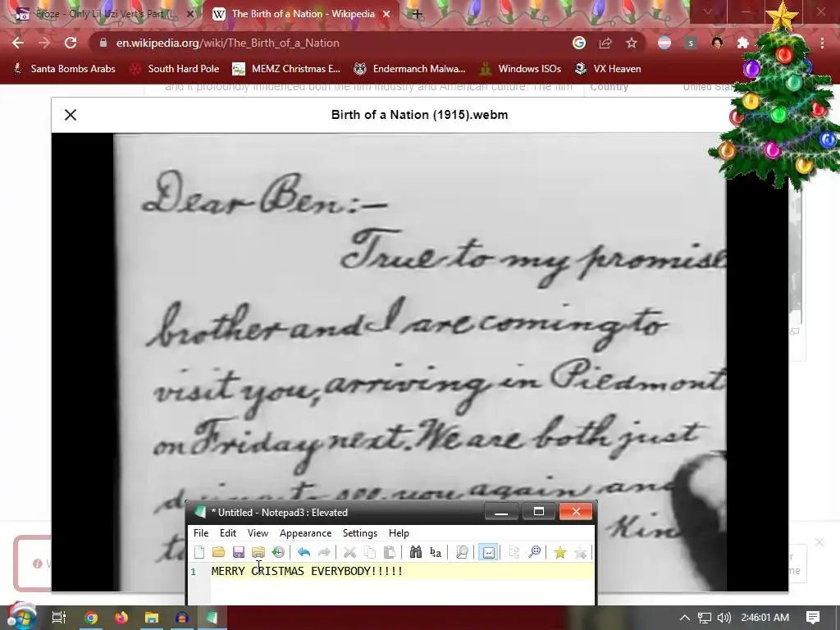Click the blue Undo arrow in Notepad3
Image resolution: width=840 pixels, height=630 pixels.
(304, 552)
